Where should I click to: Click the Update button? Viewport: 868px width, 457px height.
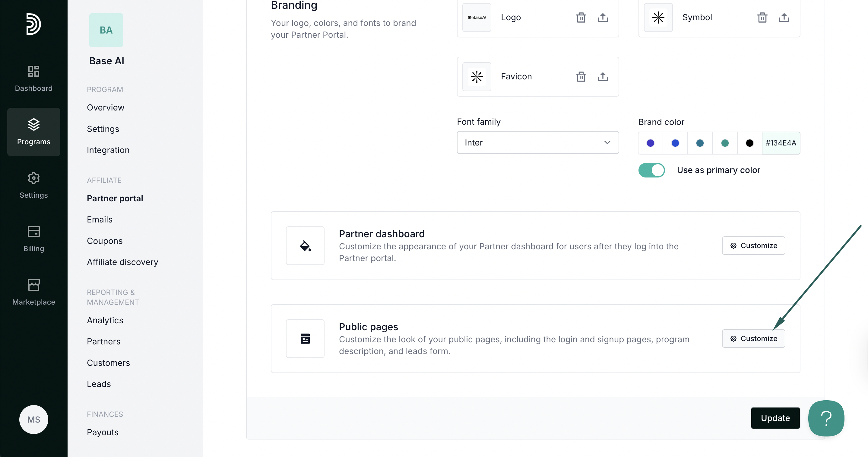point(775,418)
